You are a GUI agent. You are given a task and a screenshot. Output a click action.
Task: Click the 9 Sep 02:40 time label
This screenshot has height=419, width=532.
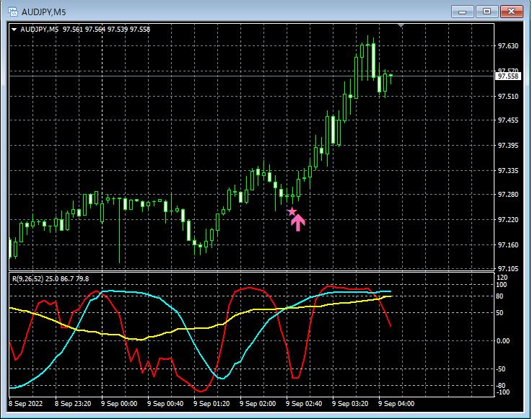click(304, 404)
